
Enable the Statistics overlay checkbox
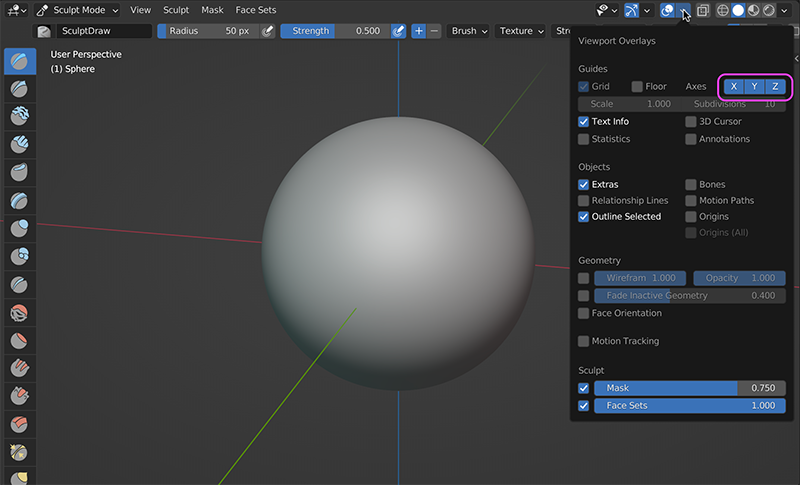(x=584, y=140)
